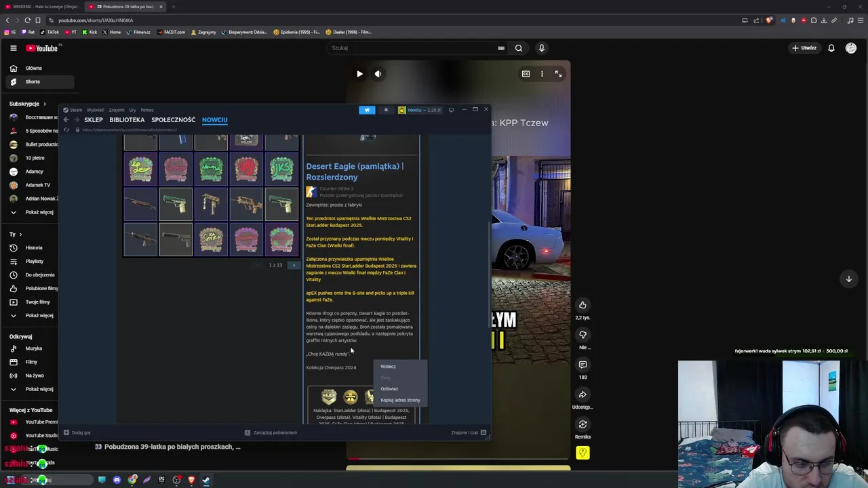868x488 pixels.
Task: Open Steam from the taskbar
Action: tap(206, 480)
